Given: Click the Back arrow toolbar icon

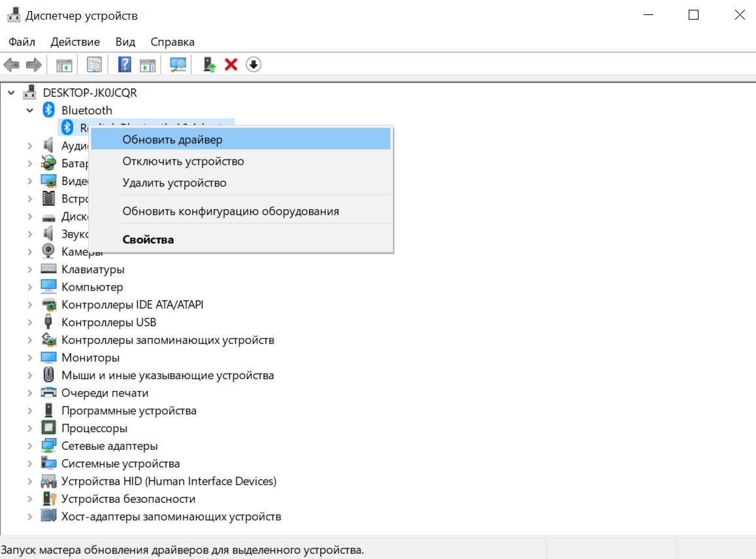Looking at the screenshot, I should click(12, 65).
